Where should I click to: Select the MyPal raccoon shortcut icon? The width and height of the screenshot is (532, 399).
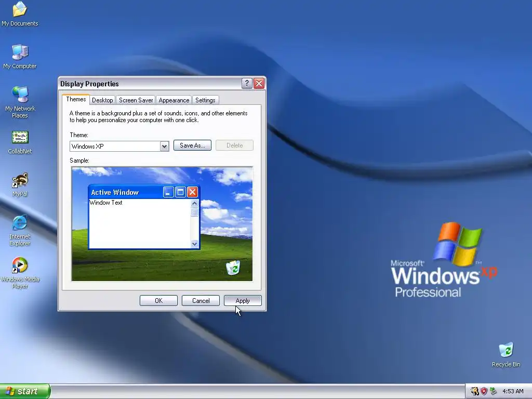pyautogui.click(x=20, y=184)
